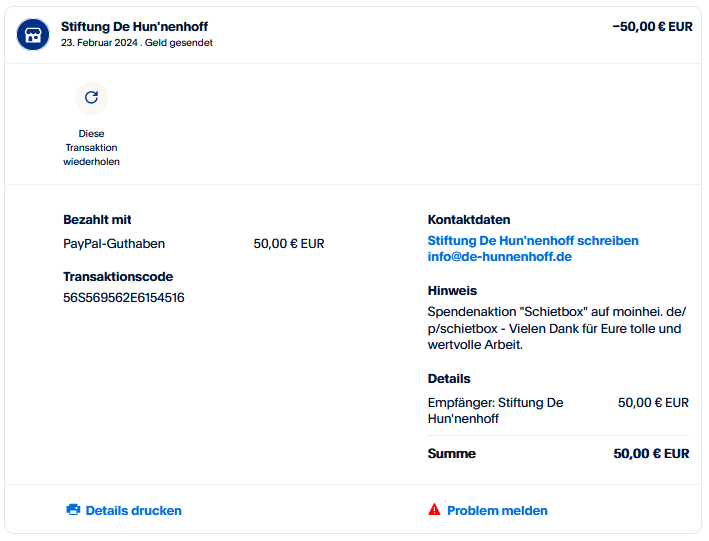The width and height of the screenshot is (709, 541).
Task: Click the Hinweis note text about Schietbox
Action: [x=557, y=328]
